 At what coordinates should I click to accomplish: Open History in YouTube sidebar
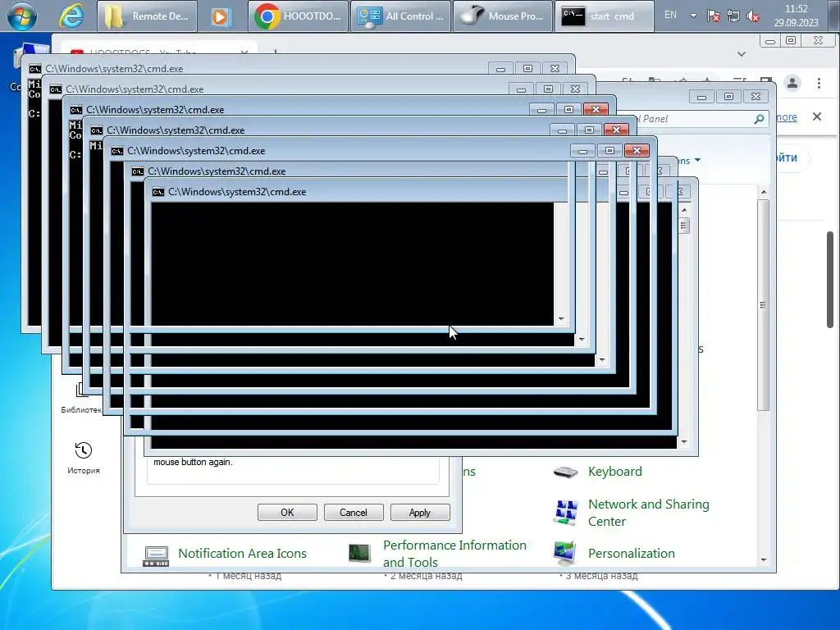click(x=83, y=458)
